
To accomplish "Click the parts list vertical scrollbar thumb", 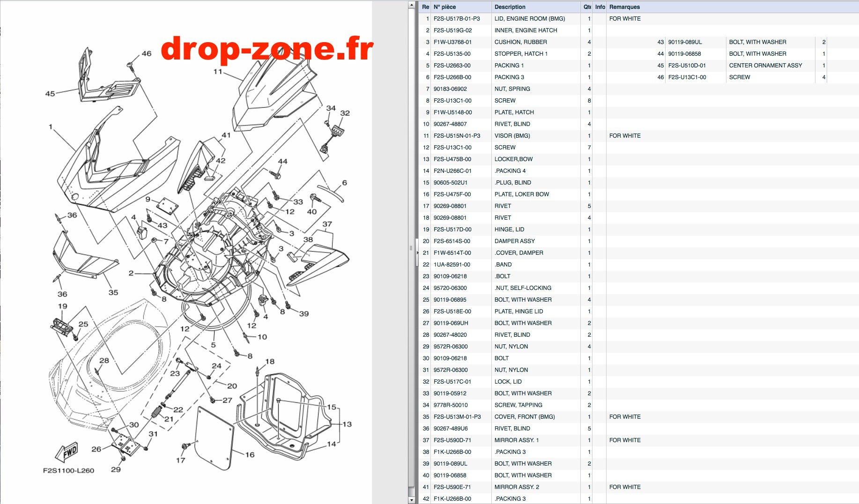I will 412,248.
